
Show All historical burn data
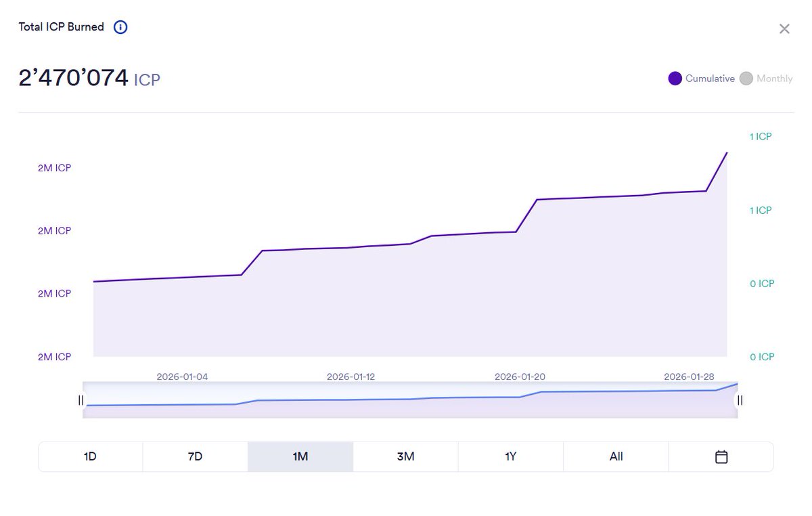[x=616, y=456]
